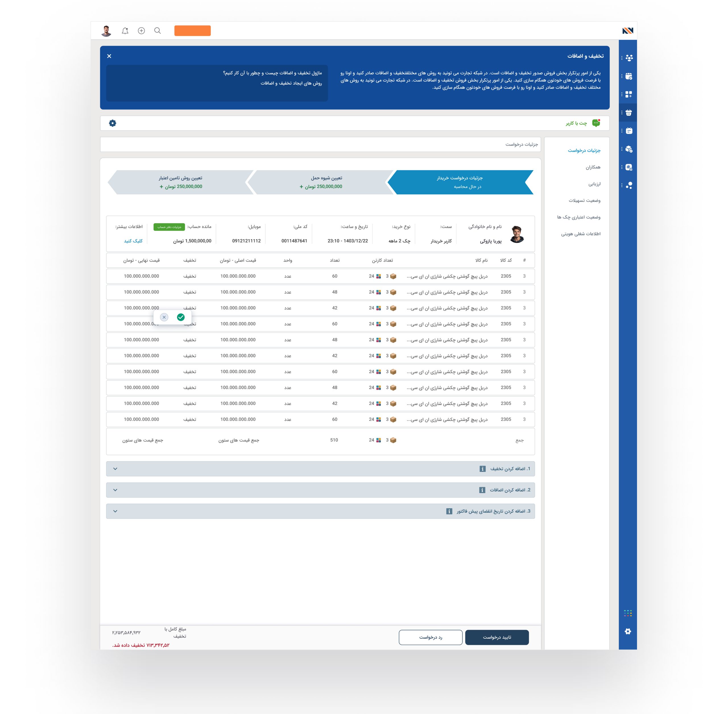The image size is (728, 714).
Task: Close the تخفیف و اضافات banner
Action: pos(109,56)
